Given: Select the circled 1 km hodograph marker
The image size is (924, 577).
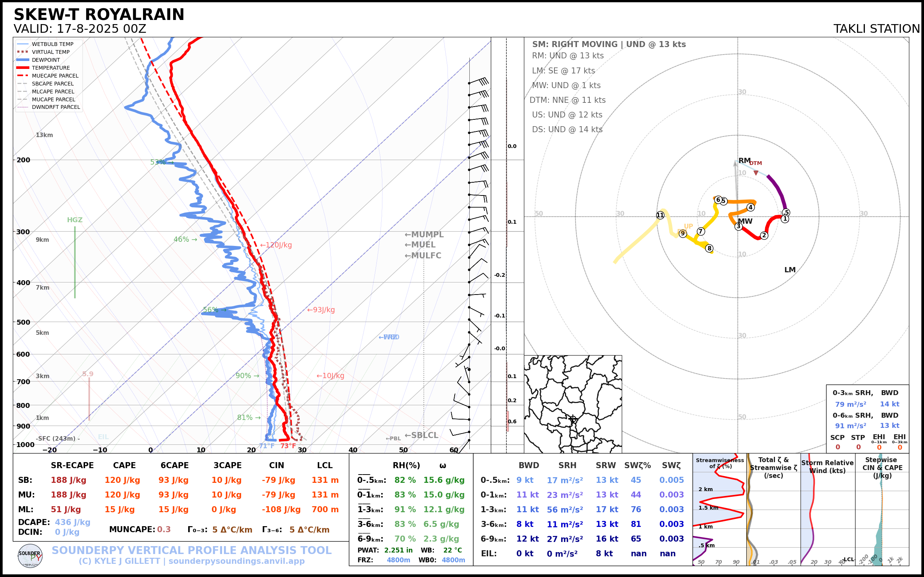Looking at the screenshot, I should [785, 219].
